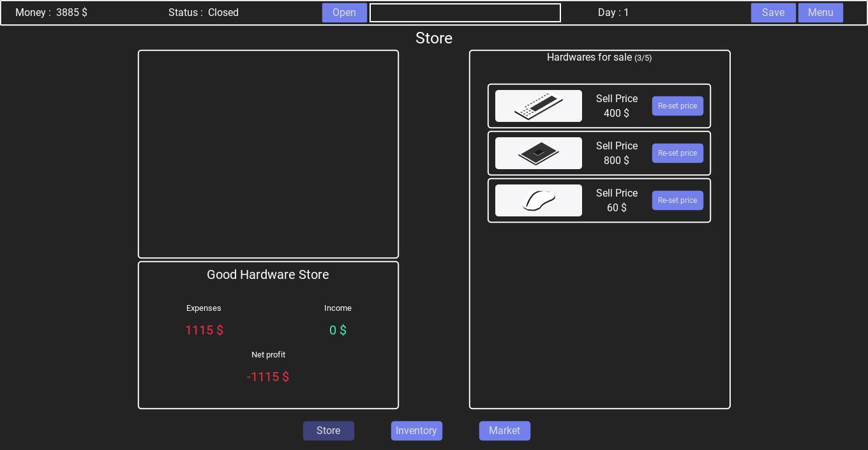
Task: Click the Money amount display
Action: point(51,13)
